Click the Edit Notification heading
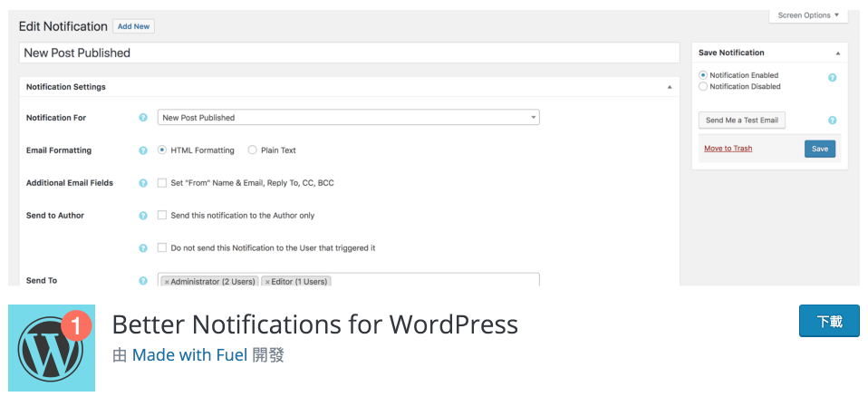 (x=63, y=26)
